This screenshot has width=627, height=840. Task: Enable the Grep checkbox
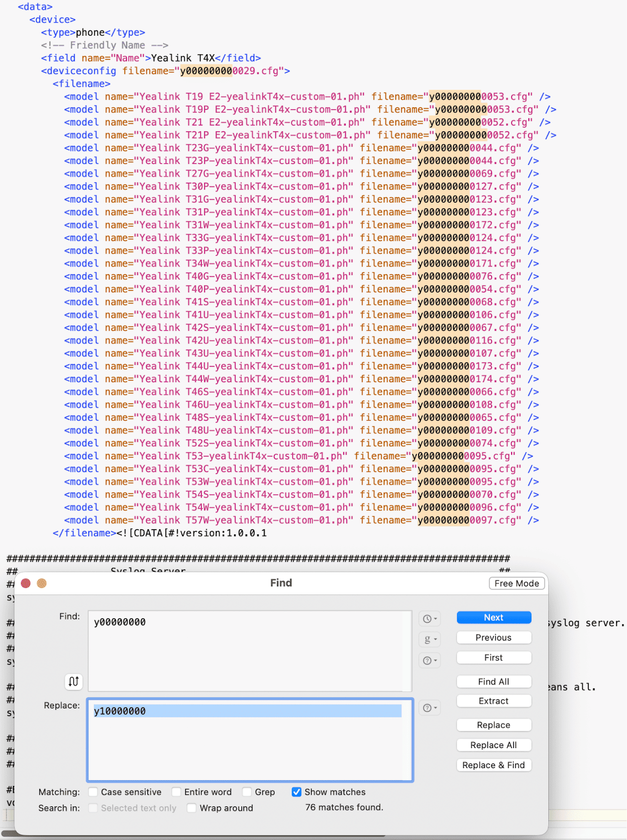pos(247,792)
